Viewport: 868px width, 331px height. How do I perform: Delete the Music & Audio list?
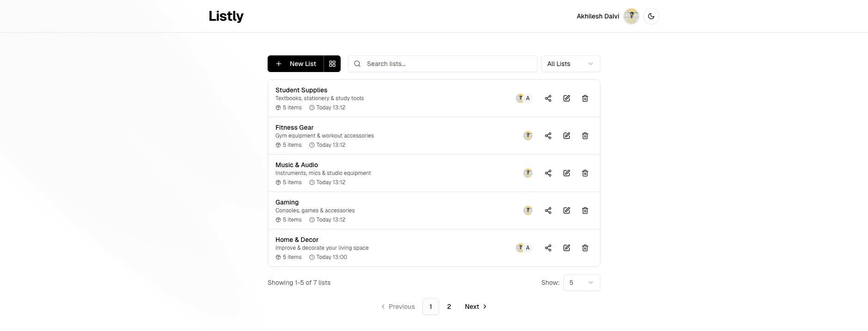(x=585, y=173)
